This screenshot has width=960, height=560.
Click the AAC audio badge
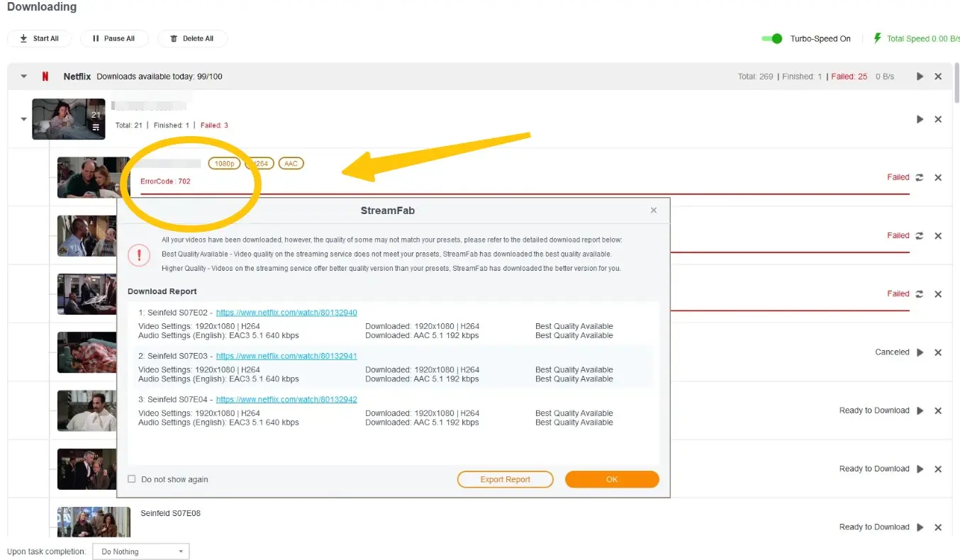click(291, 163)
